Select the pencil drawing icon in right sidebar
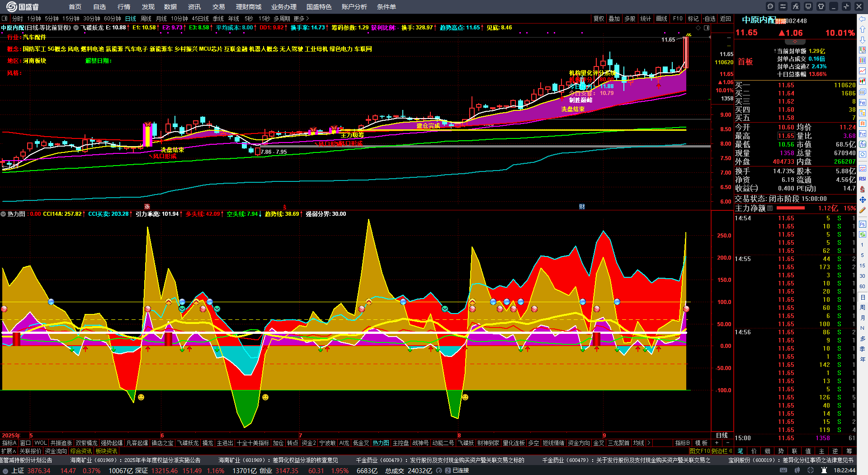The width and height of the screenshot is (868, 475). [863, 210]
